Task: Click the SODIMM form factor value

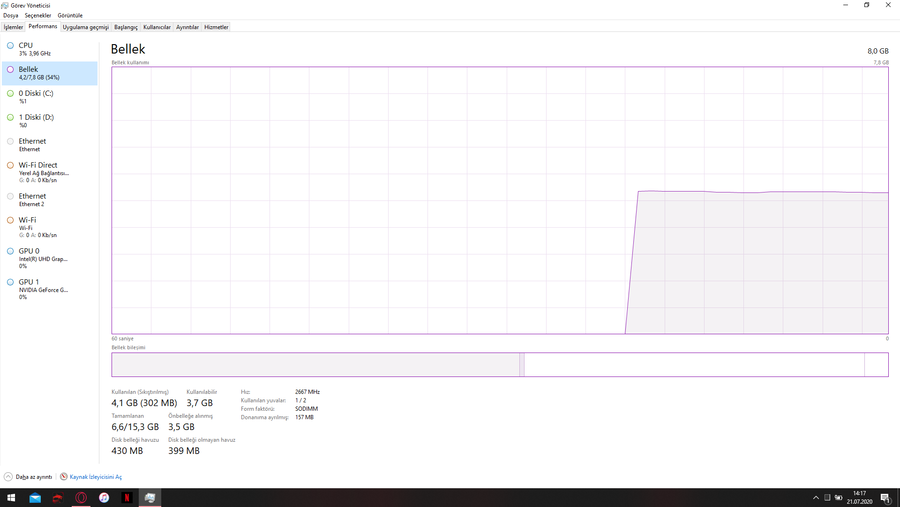Action: (307, 409)
